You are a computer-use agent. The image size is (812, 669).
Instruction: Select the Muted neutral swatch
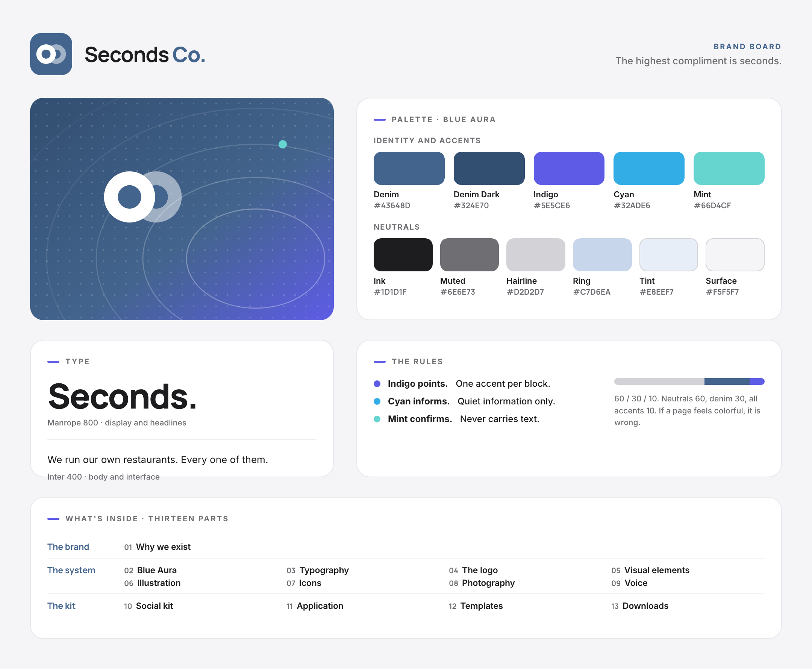point(470,255)
